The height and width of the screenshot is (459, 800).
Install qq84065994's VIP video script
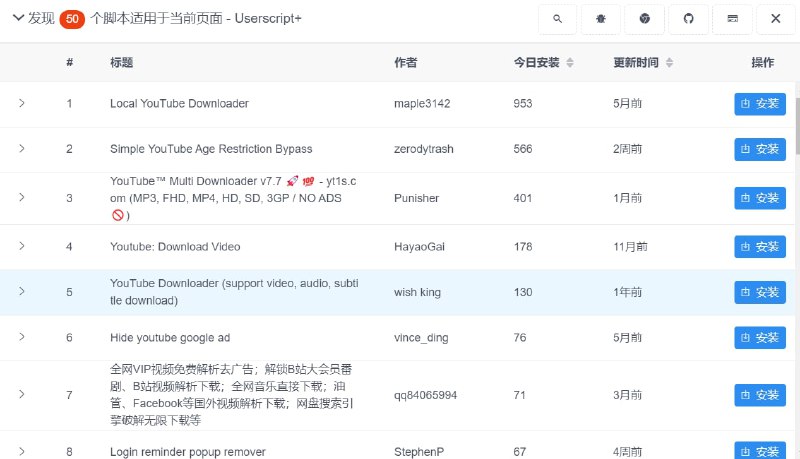(x=760, y=395)
